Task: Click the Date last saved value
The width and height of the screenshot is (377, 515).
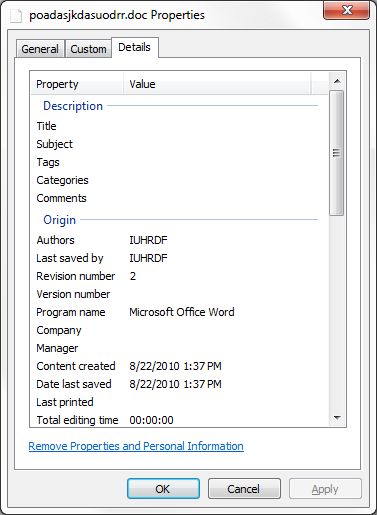Action: [x=175, y=384]
